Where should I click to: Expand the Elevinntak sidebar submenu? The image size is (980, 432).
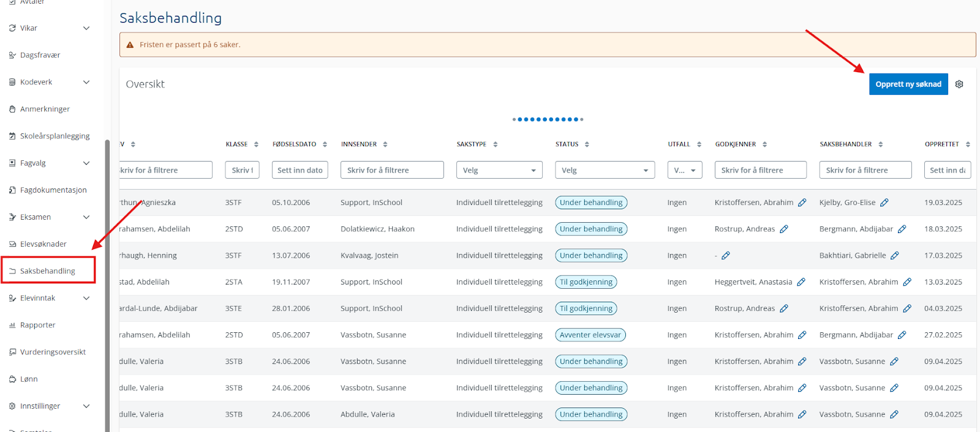point(86,298)
